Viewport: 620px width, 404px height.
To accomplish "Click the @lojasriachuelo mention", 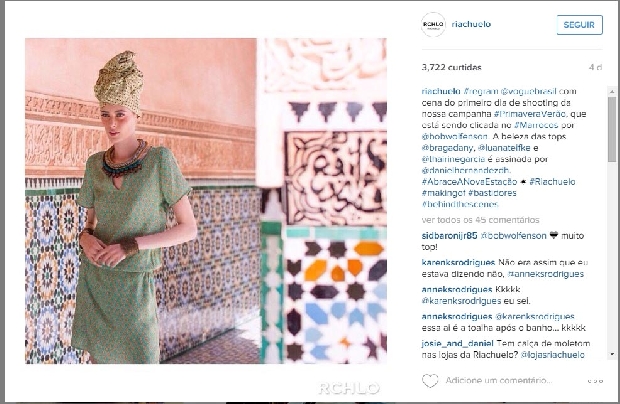I will (x=552, y=355).
